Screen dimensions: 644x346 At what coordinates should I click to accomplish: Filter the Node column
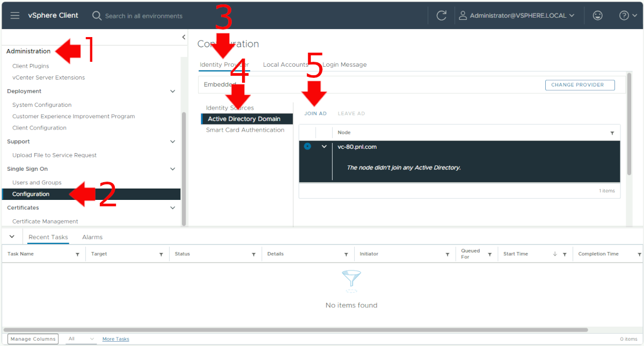612,133
